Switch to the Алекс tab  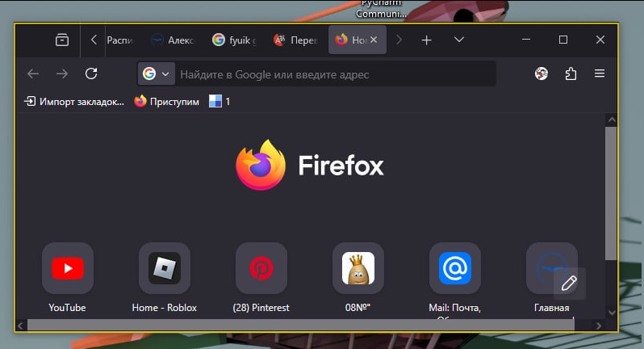(172, 40)
